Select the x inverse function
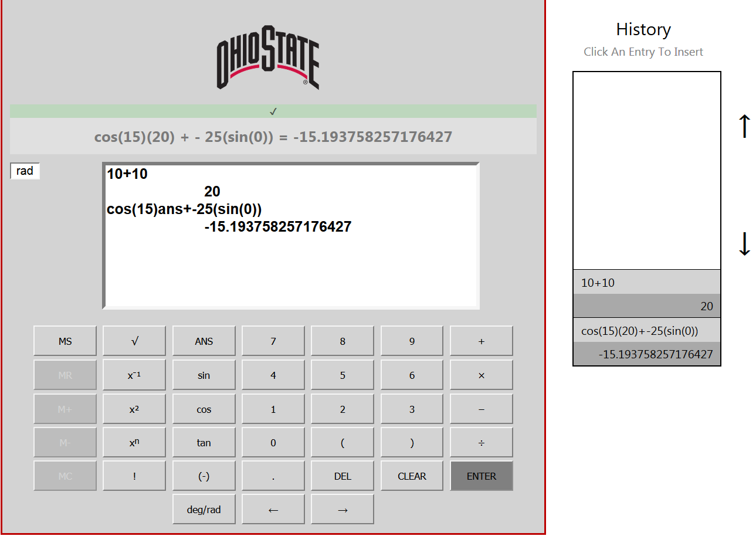Image resolution: width=756 pixels, height=536 pixels. click(134, 374)
